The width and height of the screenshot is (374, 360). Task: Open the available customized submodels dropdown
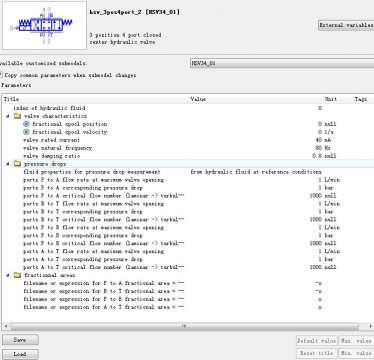tap(282, 63)
